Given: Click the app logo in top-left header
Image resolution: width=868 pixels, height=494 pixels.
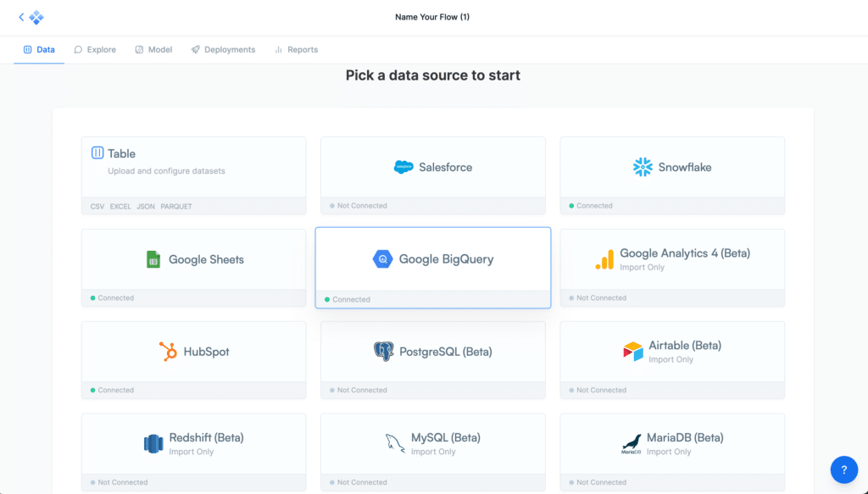Looking at the screenshot, I should (x=36, y=17).
